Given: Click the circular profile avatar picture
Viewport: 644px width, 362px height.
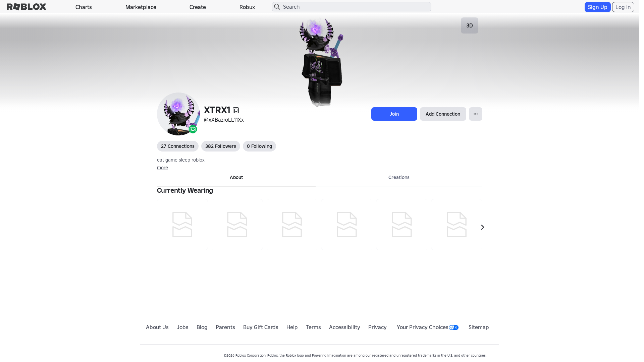Looking at the screenshot, I should click(178, 114).
